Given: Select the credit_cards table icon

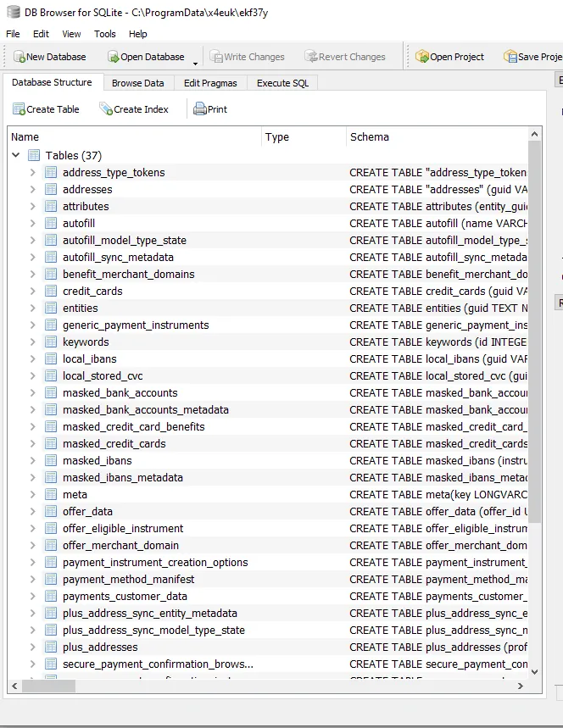Looking at the screenshot, I should tap(51, 291).
